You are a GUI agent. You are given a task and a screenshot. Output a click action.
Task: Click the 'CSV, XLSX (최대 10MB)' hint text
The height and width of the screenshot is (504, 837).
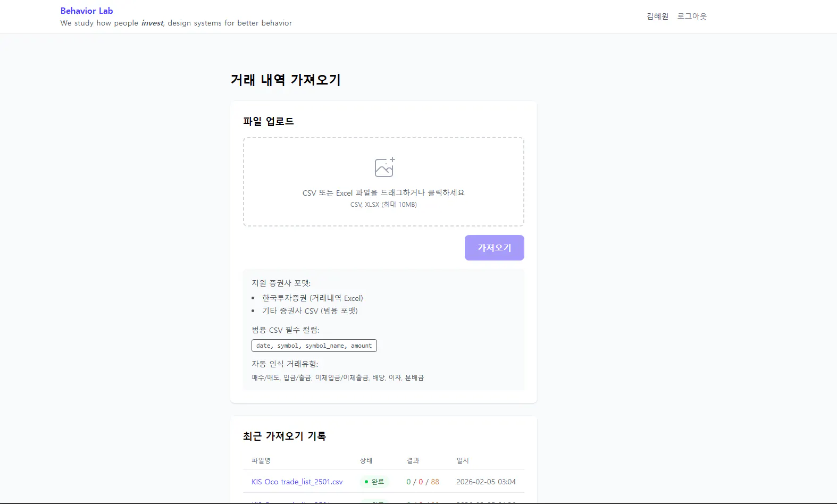click(x=383, y=205)
